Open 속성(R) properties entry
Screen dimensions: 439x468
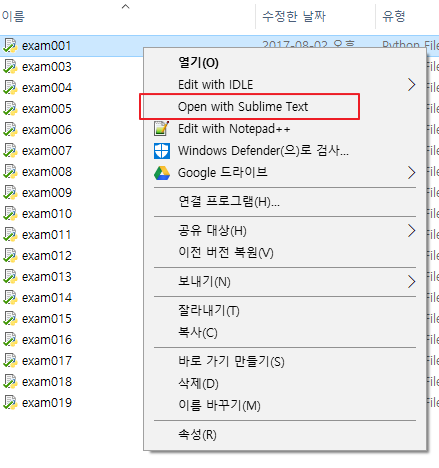(197, 434)
